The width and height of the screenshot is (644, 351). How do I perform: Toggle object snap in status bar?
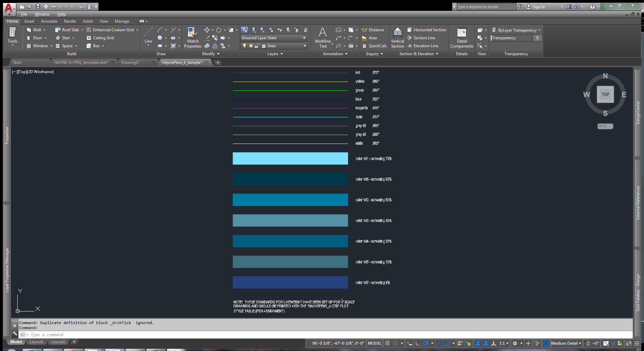[x=447, y=343]
